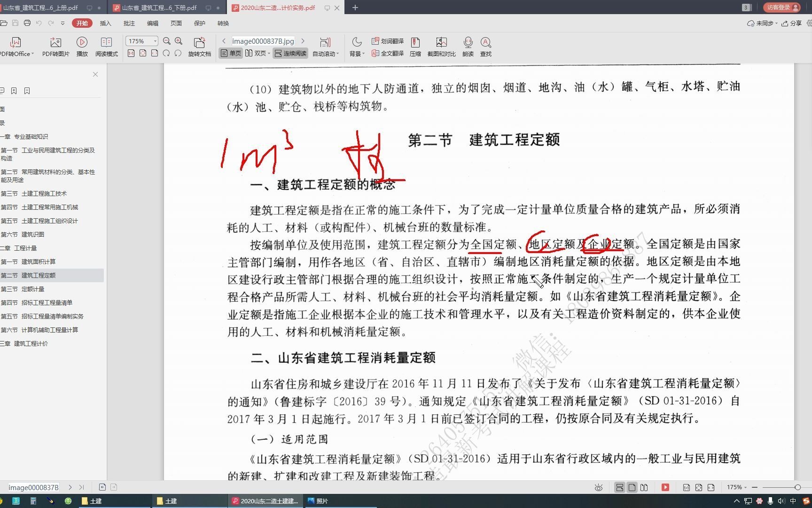The width and height of the screenshot is (812, 508).
Task: Click the 1:1 actual size icon in status bar
Action: (x=687, y=488)
